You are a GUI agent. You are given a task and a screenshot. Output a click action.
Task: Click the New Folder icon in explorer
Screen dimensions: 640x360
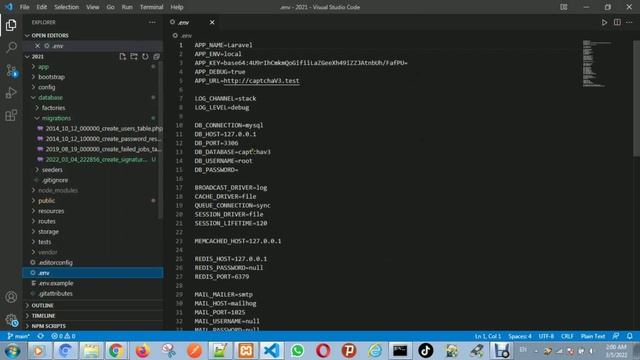134,57
